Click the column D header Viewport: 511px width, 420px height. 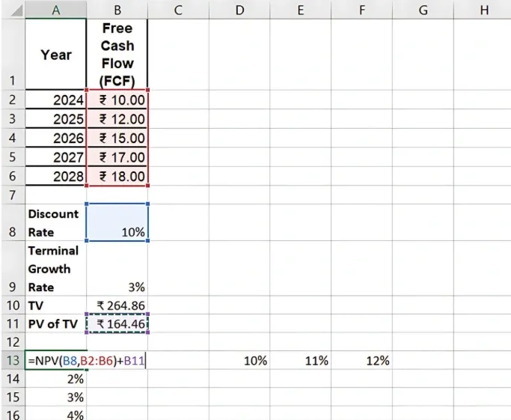pos(239,9)
